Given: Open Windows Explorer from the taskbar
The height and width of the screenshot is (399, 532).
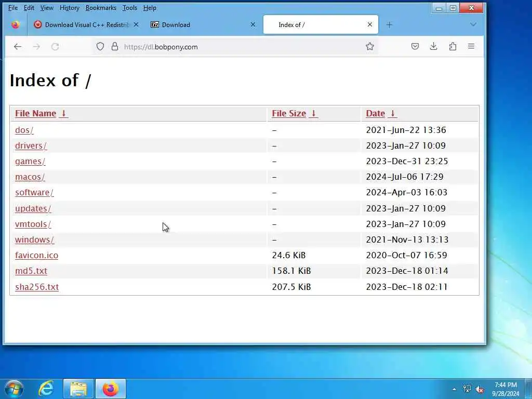Looking at the screenshot, I should [x=78, y=389].
